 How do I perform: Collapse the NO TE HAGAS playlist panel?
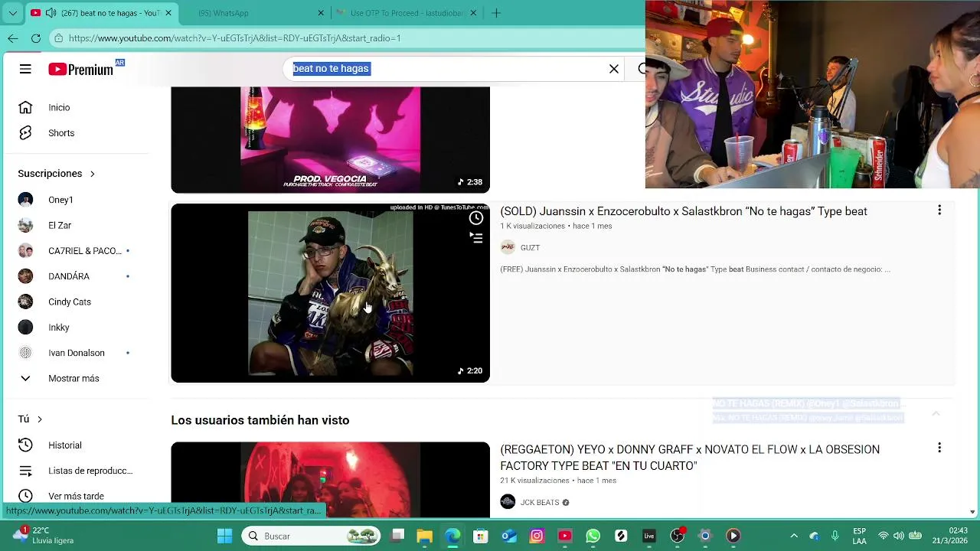(x=936, y=413)
